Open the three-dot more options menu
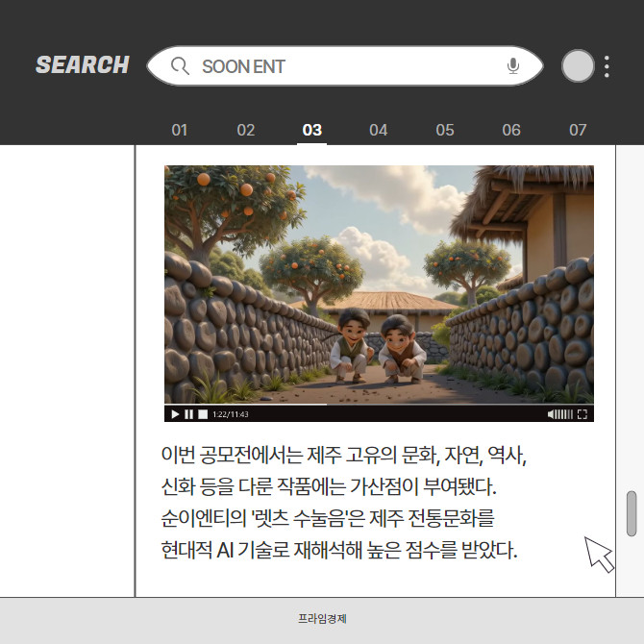Image resolution: width=644 pixels, height=644 pixels. coord(607,66)
